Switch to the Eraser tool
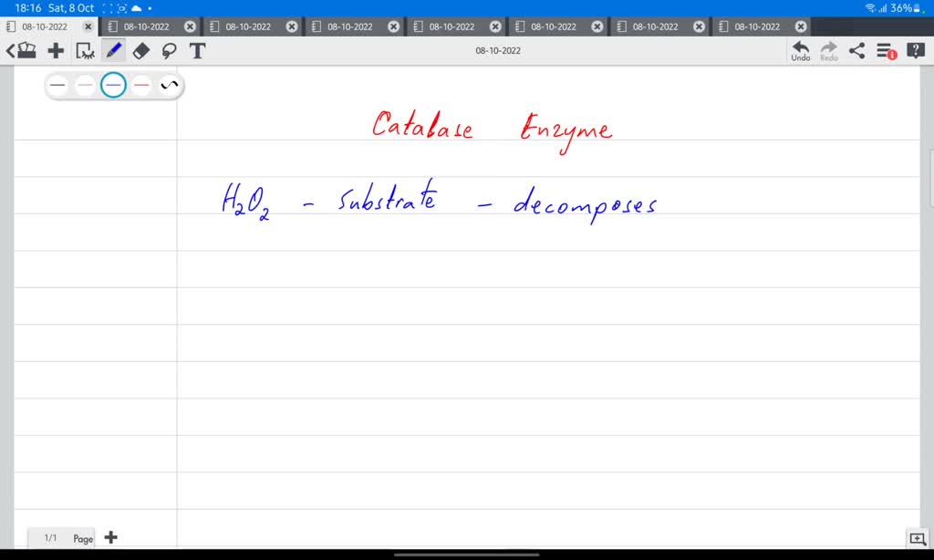 point(140,50)
